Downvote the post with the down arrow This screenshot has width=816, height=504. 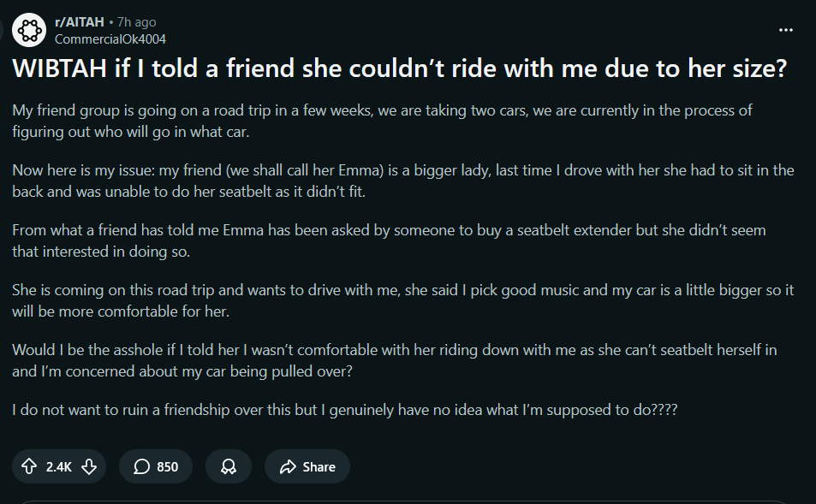pyautogui.click(x=89, y=466)
